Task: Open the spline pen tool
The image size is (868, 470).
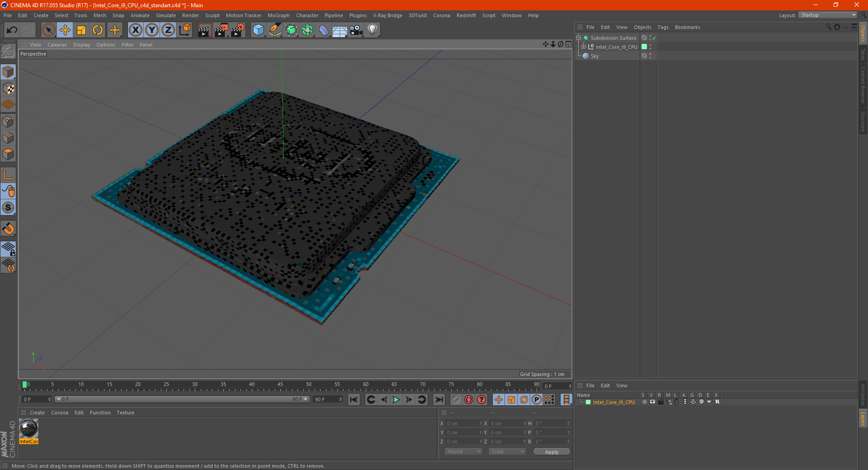Action: click(275, 30)
